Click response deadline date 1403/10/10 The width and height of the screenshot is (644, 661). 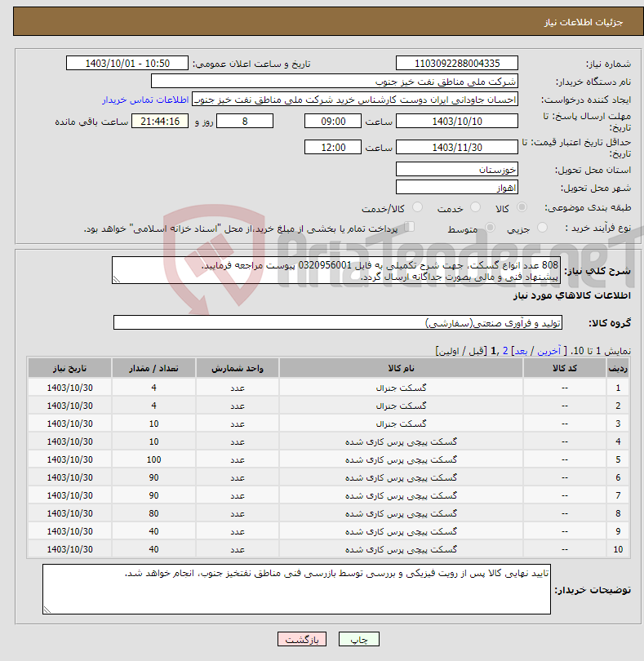[x=457, y=121]
